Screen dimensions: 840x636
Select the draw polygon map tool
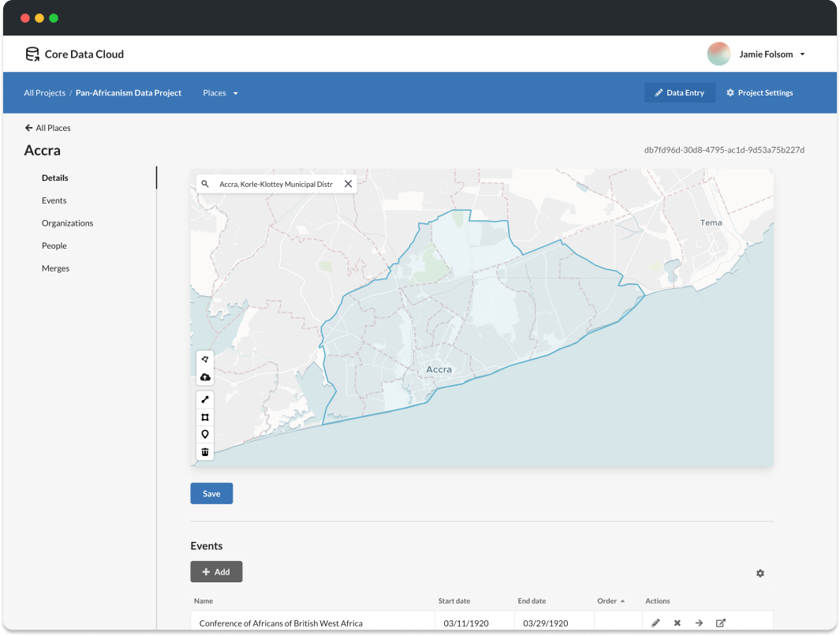pos(205,359)
